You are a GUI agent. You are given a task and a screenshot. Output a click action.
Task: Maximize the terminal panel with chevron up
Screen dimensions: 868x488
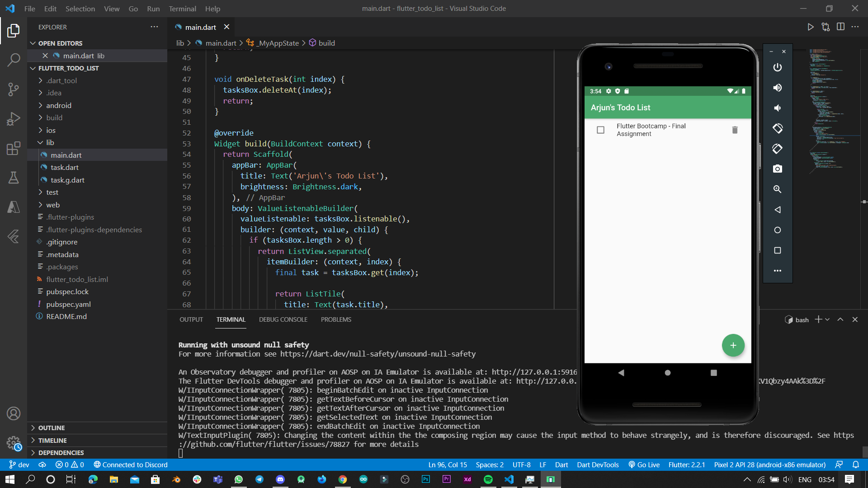(x=840, y=319)
